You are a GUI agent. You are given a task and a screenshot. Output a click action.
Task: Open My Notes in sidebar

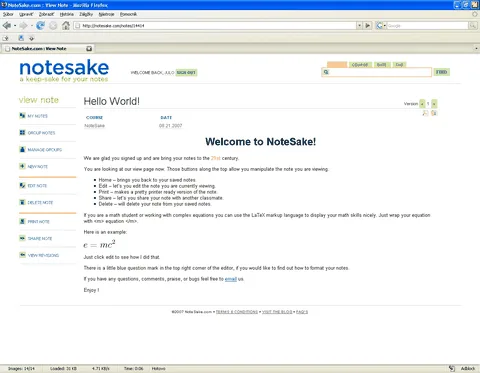[x=37, y=116]
